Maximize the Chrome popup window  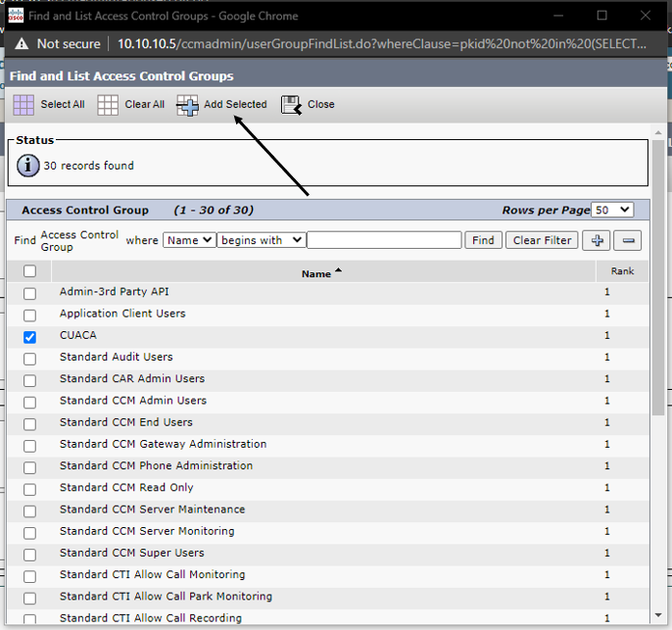(602, 16)
